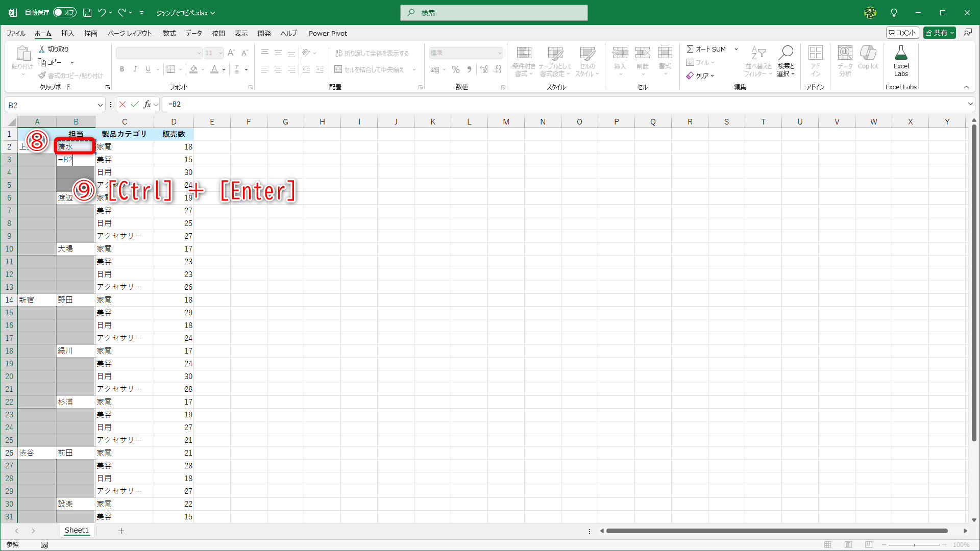Switch to Page Break Preview view
The width and height of the screenshot is (980, 551).
(869, 545)
